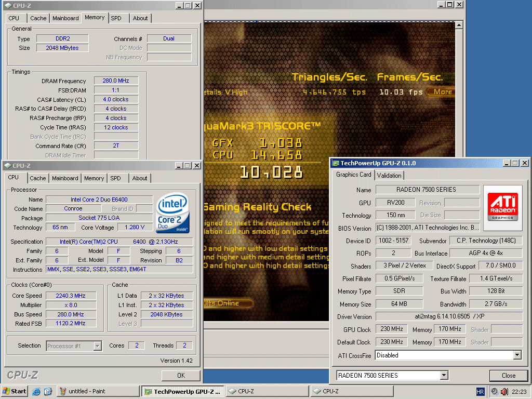Image resolution: width=532 pixels, height=399 pixels.
Task: Click the GPU field RV200 in GPU-Z
Action: 395,203
